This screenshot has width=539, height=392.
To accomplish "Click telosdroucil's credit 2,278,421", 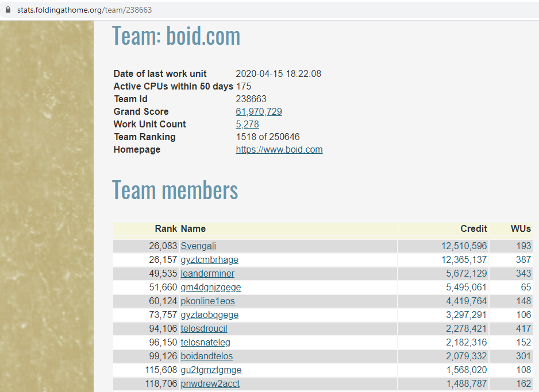I will click(x=467, y=328).
